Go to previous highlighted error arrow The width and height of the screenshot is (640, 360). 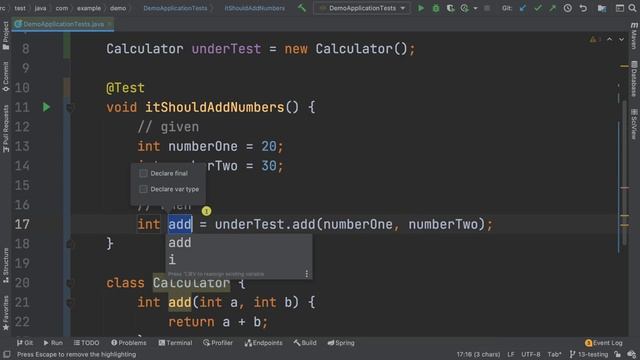[609, 40]
